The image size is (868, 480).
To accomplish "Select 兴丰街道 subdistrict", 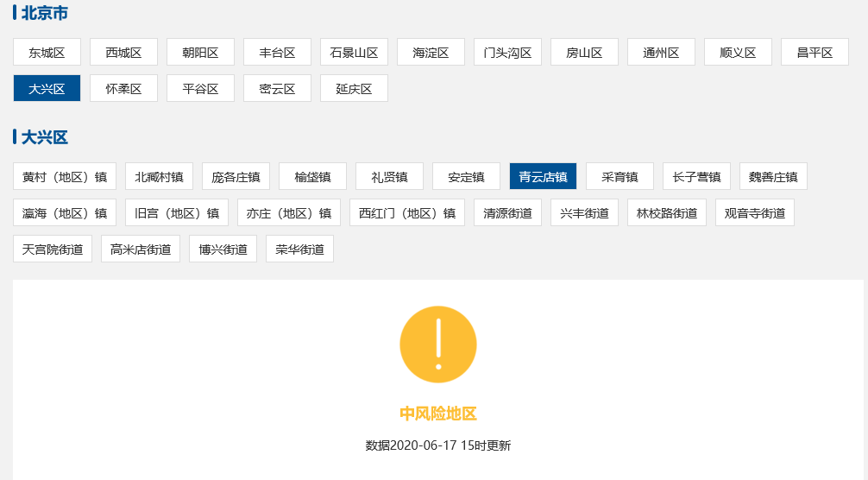I will pos(585,212).
